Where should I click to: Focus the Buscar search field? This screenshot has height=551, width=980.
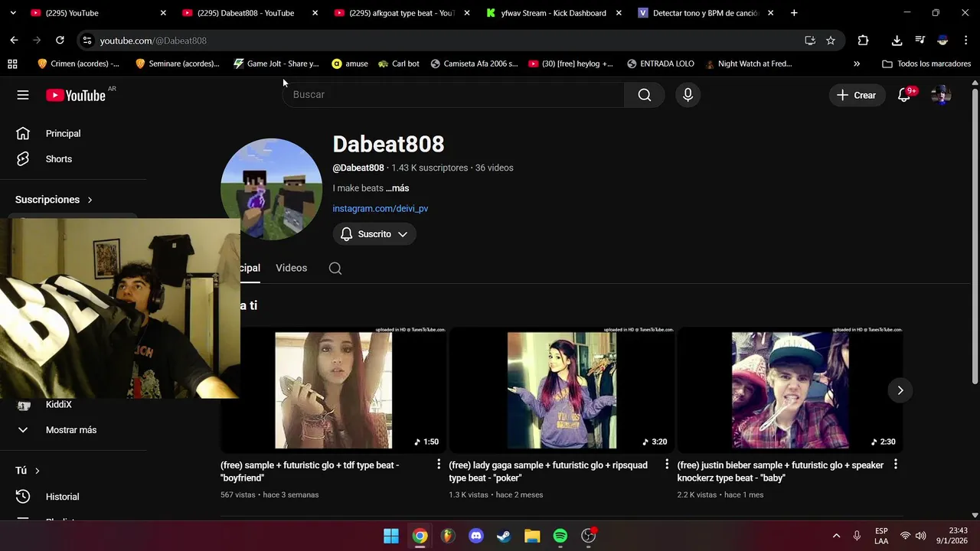pyautogui.click(x=453, y=95)
